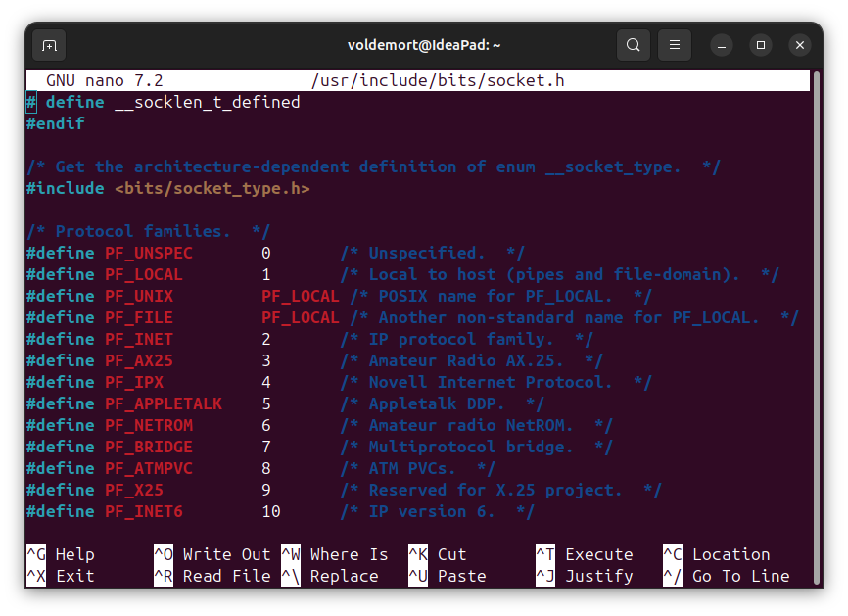
Task: Click the architecture-dependent definition comment
Action: (x=373, y=167)
